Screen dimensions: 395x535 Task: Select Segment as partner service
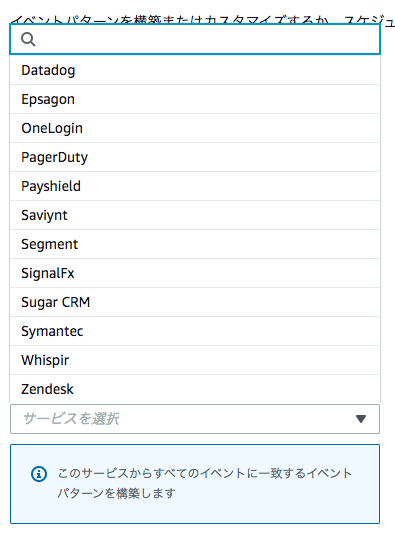pyautogui.click(x=195, y=244)
